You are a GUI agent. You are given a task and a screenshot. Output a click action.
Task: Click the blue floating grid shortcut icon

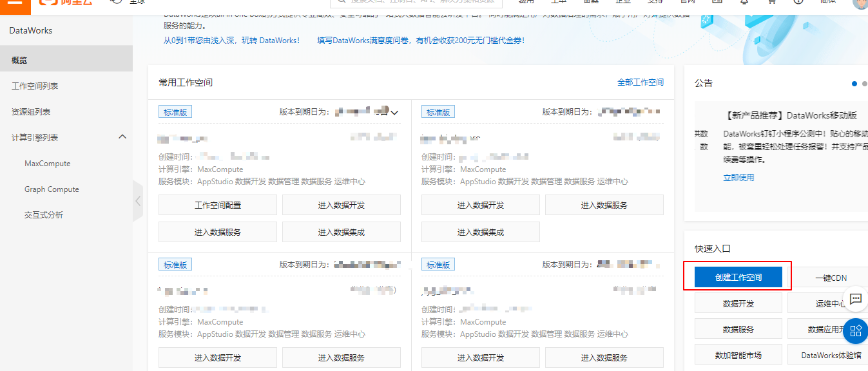coord(856,330)
